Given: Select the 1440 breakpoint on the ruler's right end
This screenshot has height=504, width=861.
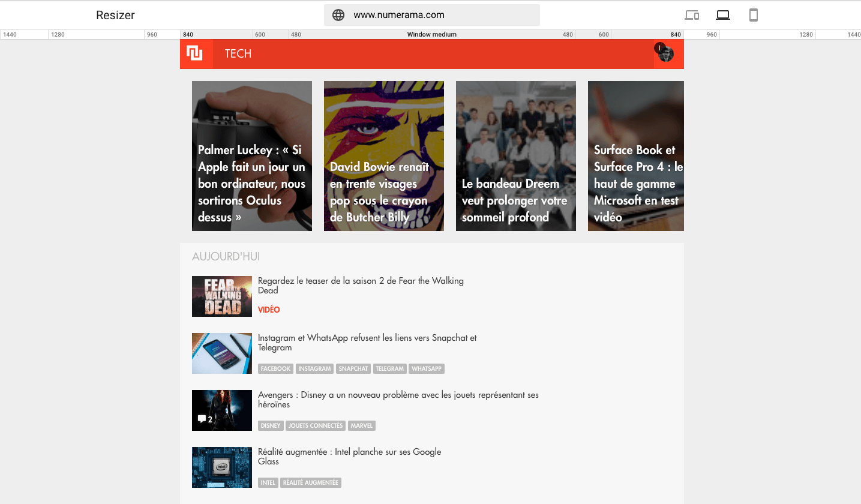Looking at the screenshot, I should [x=854, y=35].
